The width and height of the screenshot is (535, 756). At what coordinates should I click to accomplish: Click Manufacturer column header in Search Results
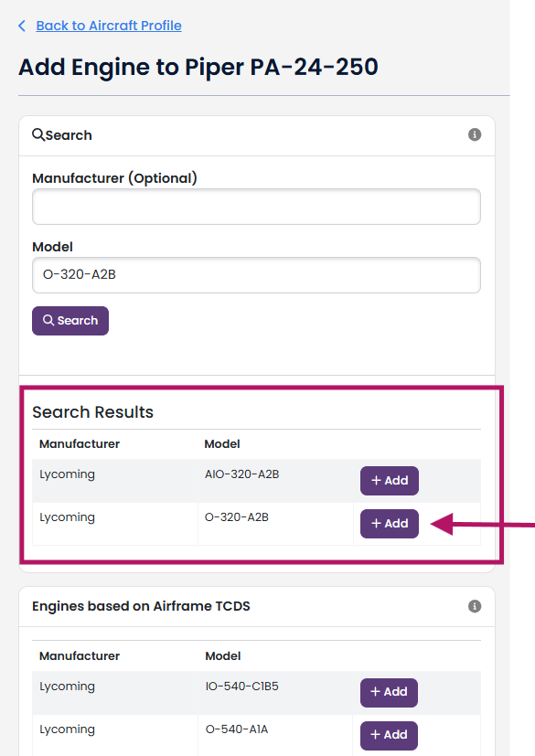tap(80, 444)
